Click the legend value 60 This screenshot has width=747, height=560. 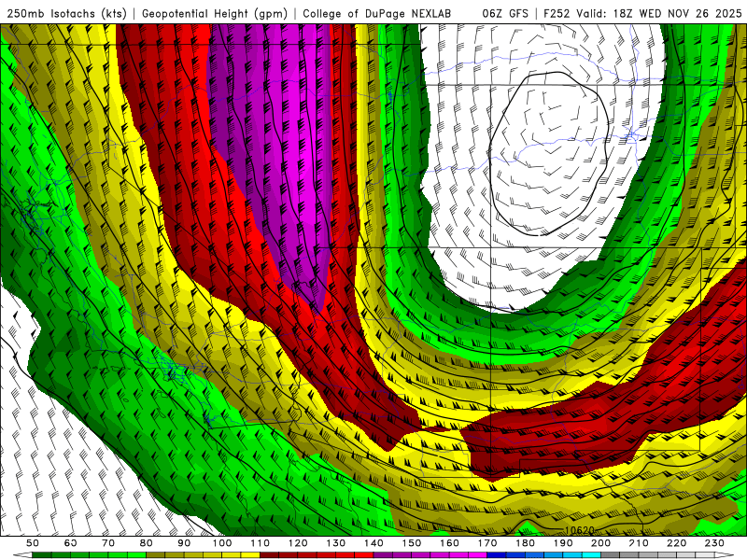click(71, 543)
